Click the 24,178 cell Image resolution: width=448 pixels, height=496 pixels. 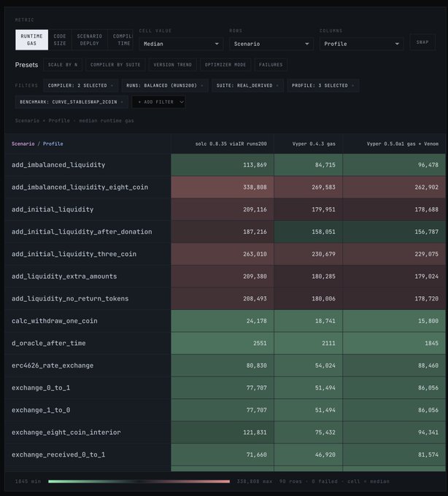(223, 321)
